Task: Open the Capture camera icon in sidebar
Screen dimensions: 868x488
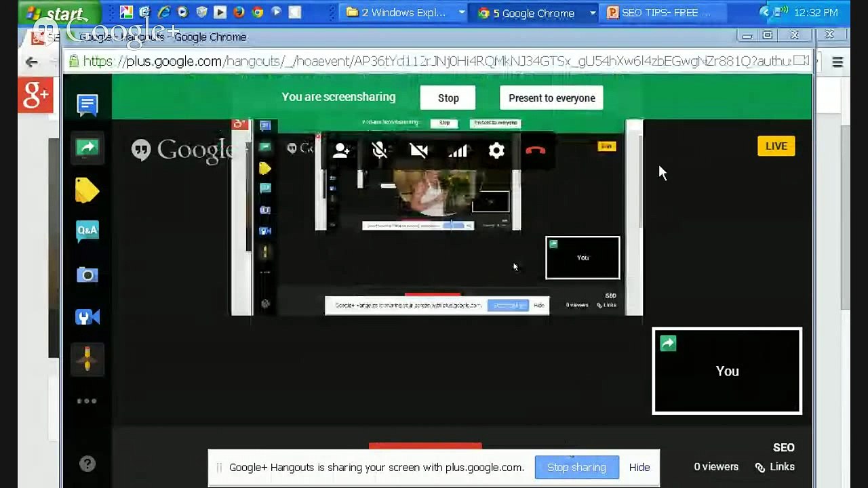Action: [87, 274]
